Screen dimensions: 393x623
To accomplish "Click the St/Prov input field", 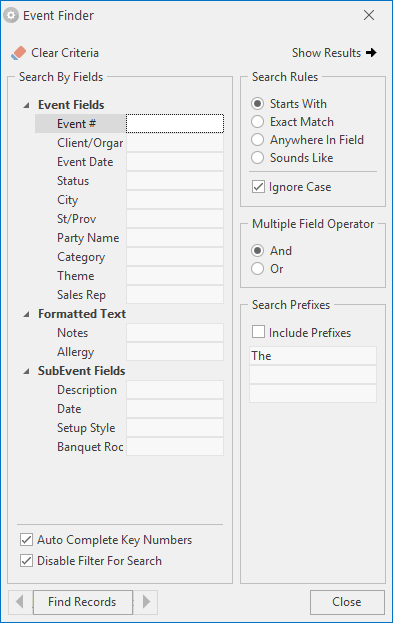I will click(x=175, y=219).
